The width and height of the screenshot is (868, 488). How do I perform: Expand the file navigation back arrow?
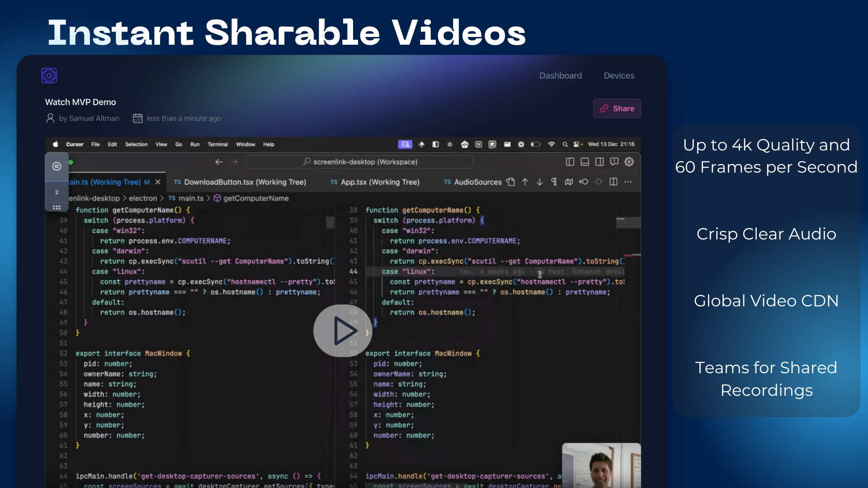pyautogui.click(x=219, y=161)
